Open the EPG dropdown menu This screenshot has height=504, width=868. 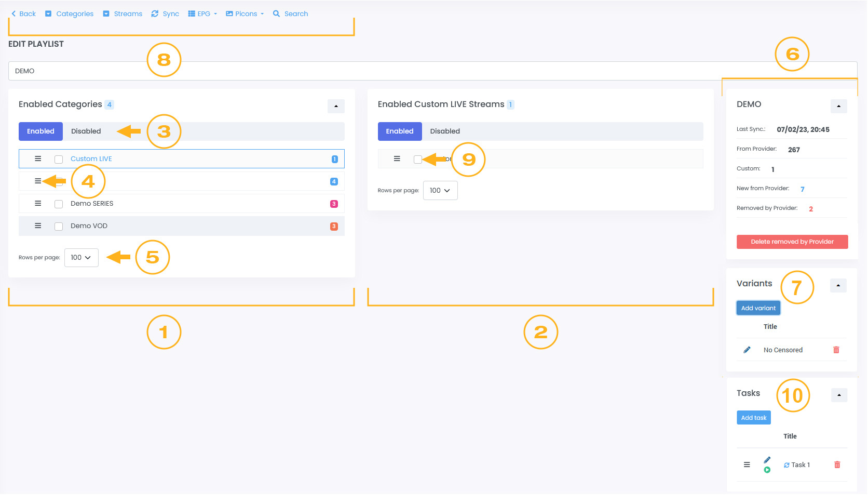pos(203,14)
